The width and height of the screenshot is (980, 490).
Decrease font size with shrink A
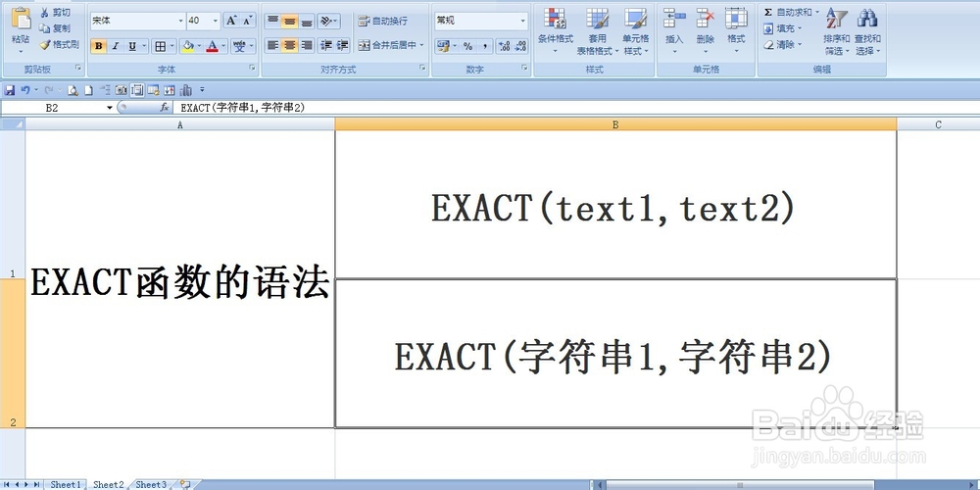click(x=248, y=21)
